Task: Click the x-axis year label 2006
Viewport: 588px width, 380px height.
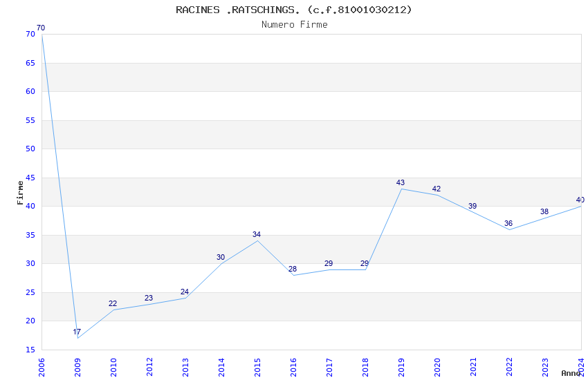Action: (42, 368)
